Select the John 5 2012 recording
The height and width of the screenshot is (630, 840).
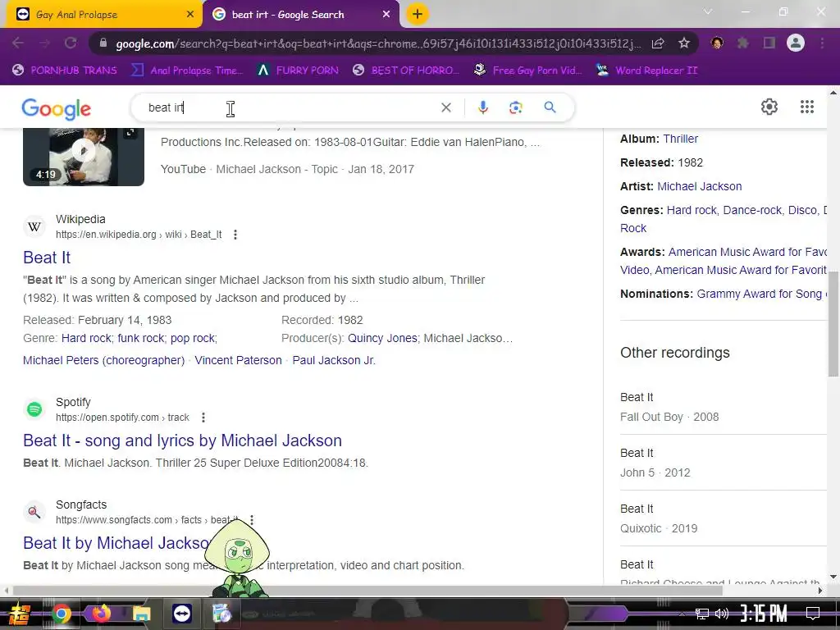[724, 463]
